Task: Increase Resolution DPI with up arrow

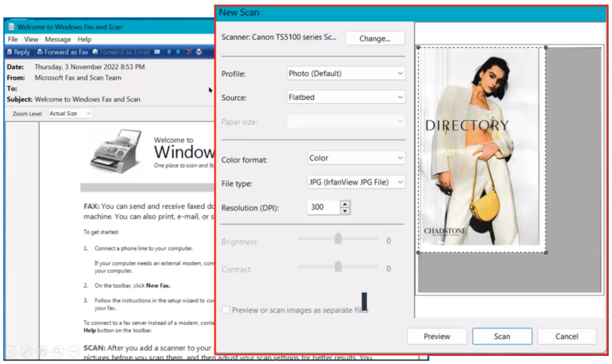Action: coord(345,204)
